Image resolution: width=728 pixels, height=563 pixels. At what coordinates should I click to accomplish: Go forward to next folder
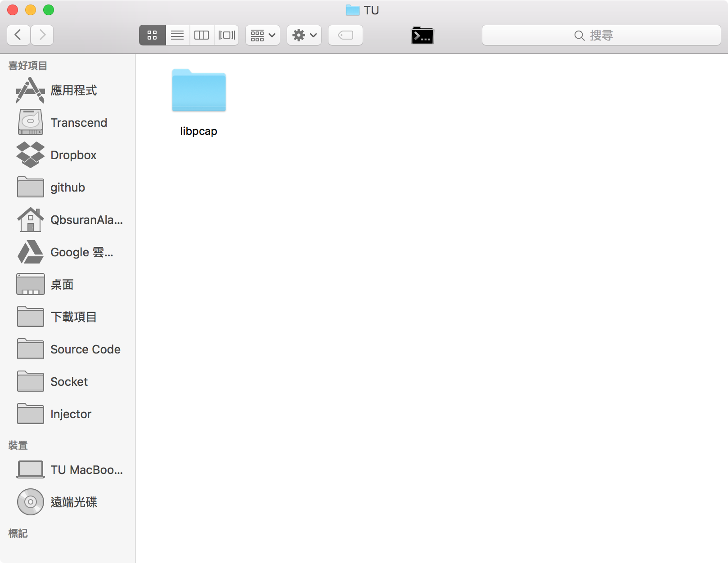(42, 35)
